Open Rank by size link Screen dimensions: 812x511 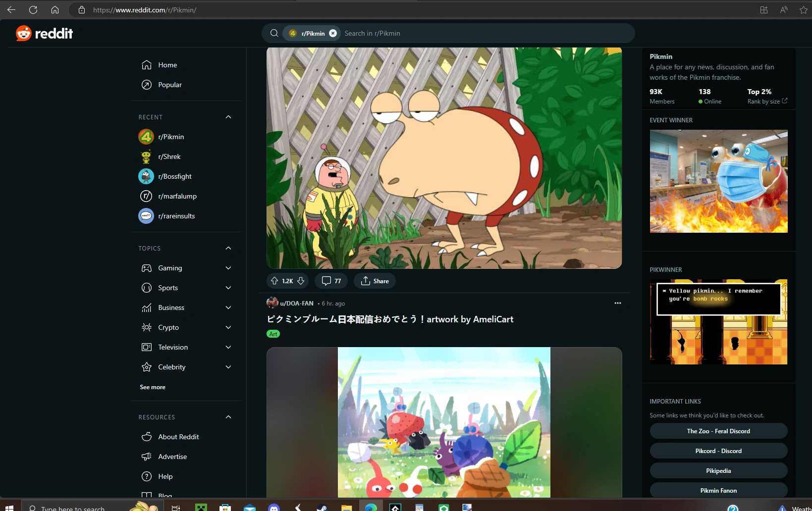(767, 101)
